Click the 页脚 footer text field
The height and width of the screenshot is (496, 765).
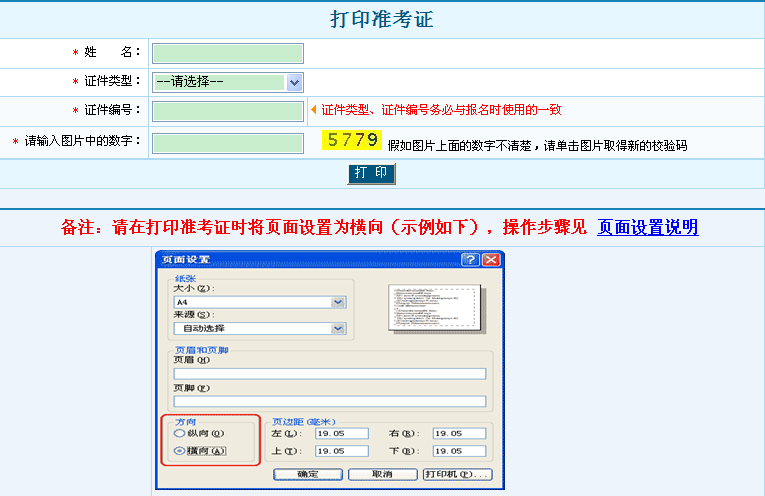(x=329, y=401)
